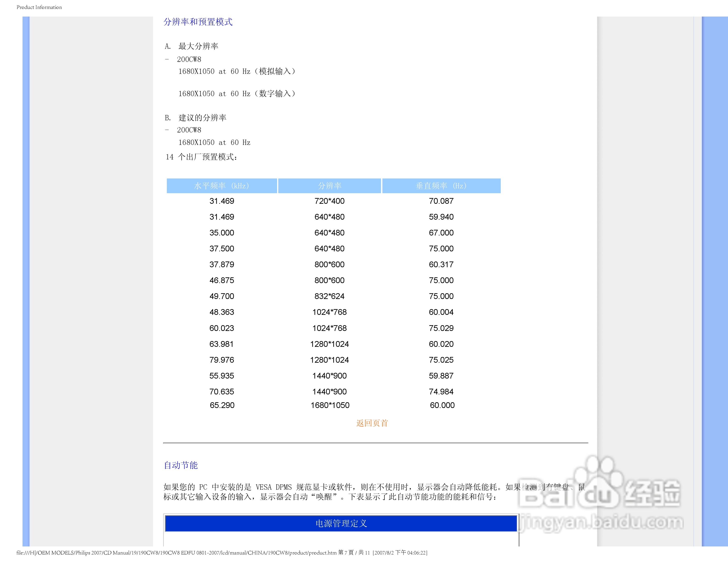Click the 1280*1024 cell at 75.025 Hz
Image resolution: width=728 pixels, height=563 pixels.
coord(329,360)
